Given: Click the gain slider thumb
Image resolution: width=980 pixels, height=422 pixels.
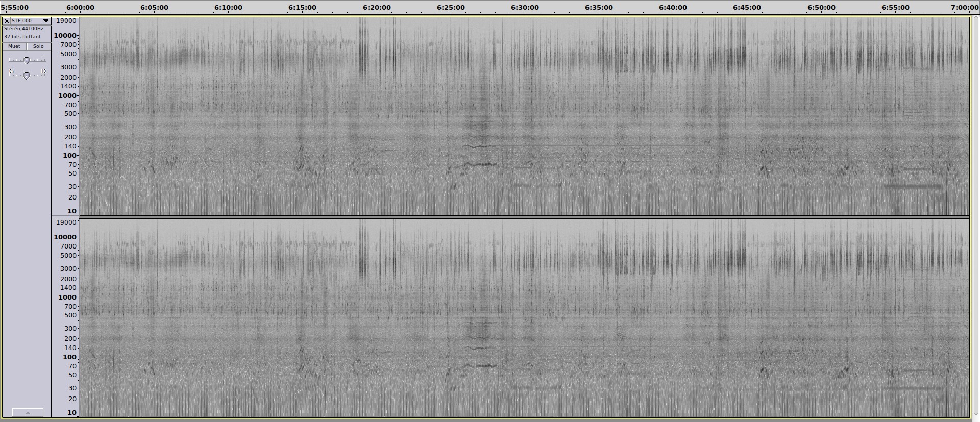Looking at the screenshot, I should point(27,60).
